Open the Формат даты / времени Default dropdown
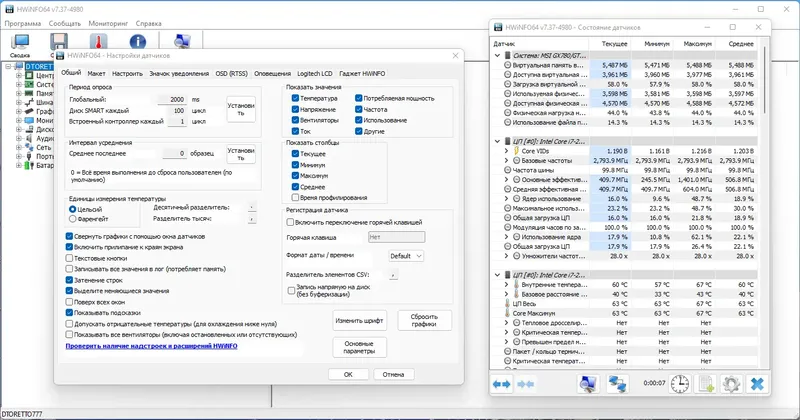800x420 pixels. point(406,256)
